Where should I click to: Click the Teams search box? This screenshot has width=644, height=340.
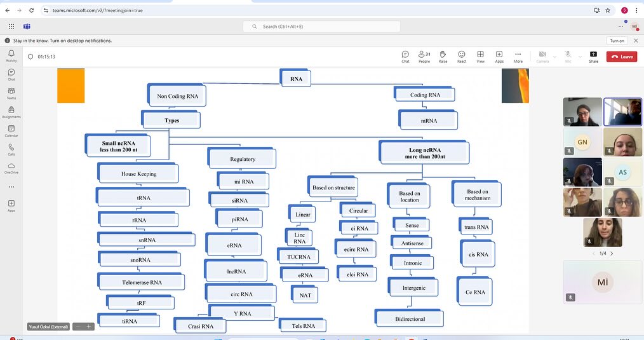coord(322,26)
